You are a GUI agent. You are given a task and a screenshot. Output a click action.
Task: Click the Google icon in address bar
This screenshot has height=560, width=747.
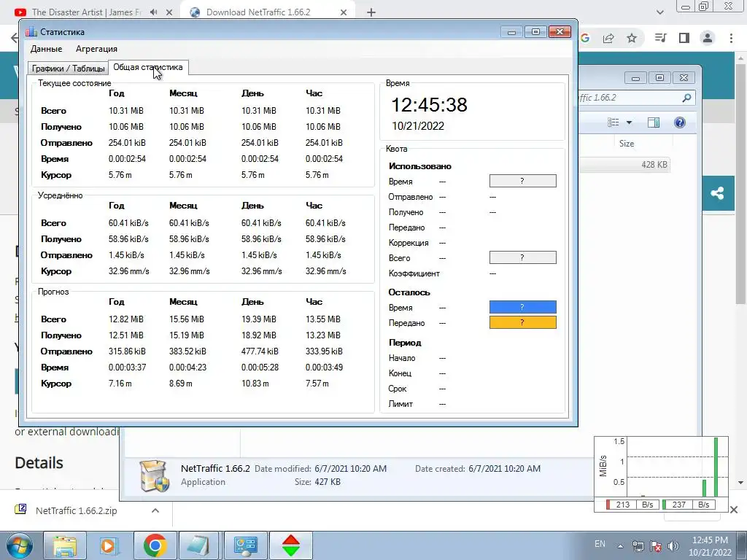pyautogui.click(x=585, y=38)
